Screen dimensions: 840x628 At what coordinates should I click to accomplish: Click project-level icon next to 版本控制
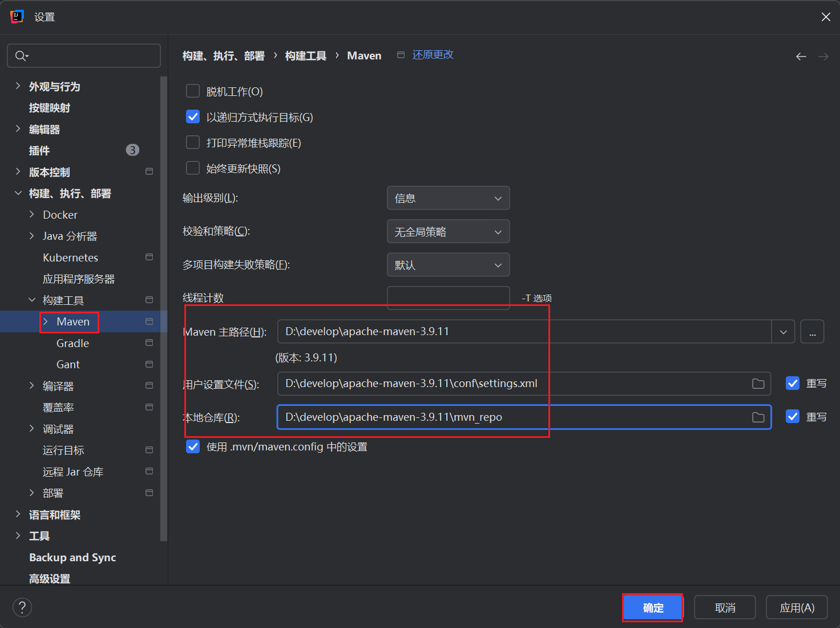150,171
